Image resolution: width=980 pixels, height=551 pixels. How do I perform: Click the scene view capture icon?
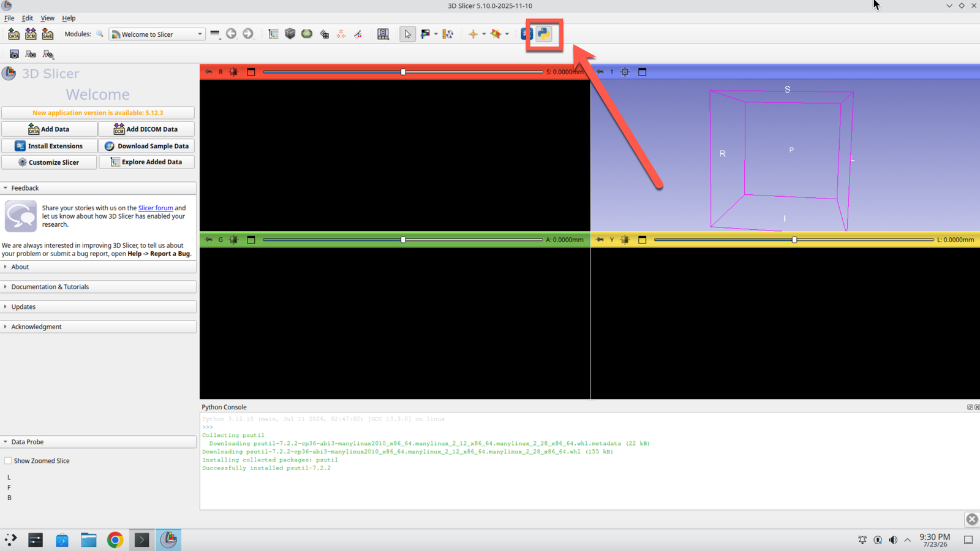click(x=31, y=54)
